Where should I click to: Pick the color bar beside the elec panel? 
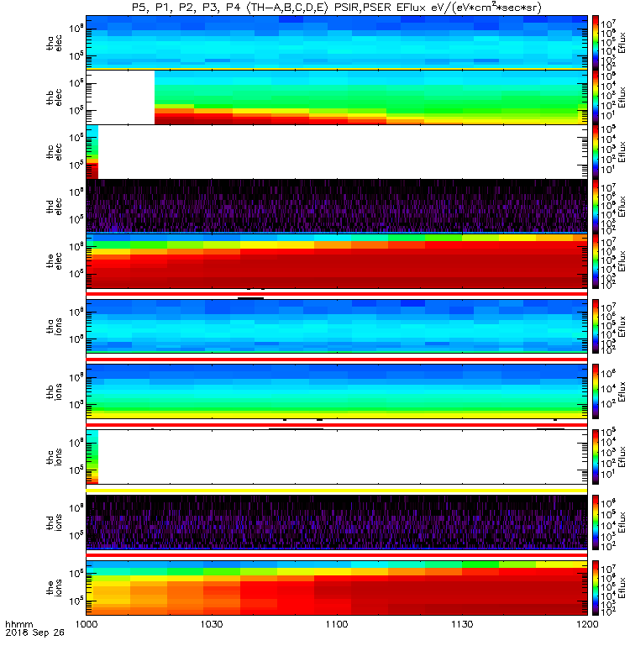click(x=596, y=260)
